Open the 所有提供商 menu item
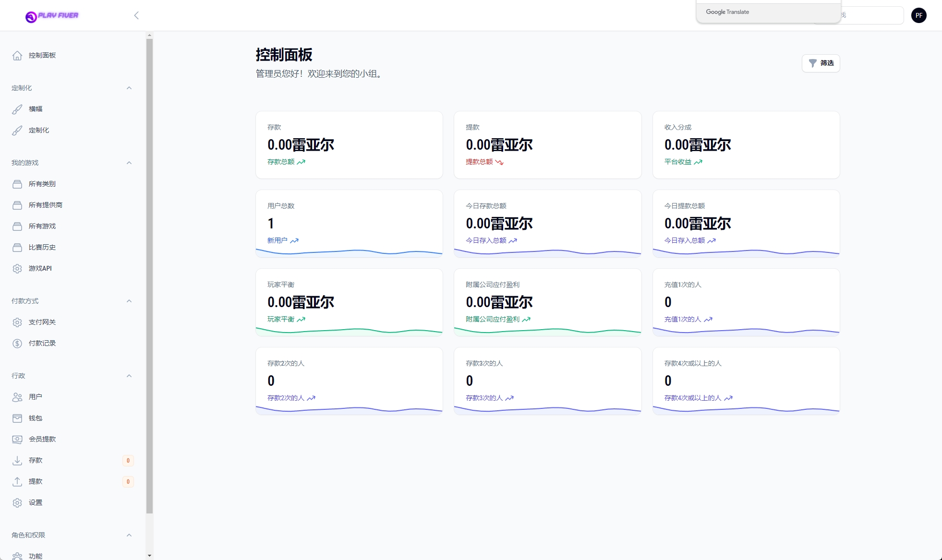Viewport: 942px width, 560px height. click(46, 205)
